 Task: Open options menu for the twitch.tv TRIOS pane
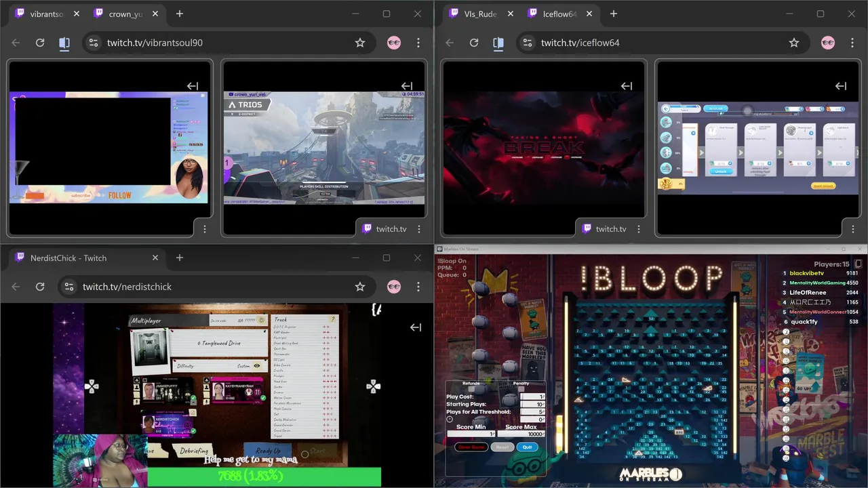[x=419, y=229]
